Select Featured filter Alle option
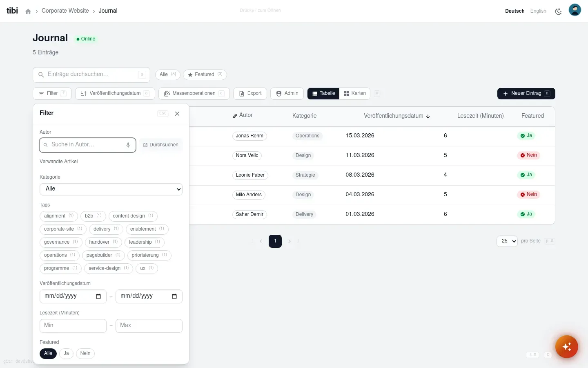The height and width of the screenshot is (368, 588). point(48,354)
